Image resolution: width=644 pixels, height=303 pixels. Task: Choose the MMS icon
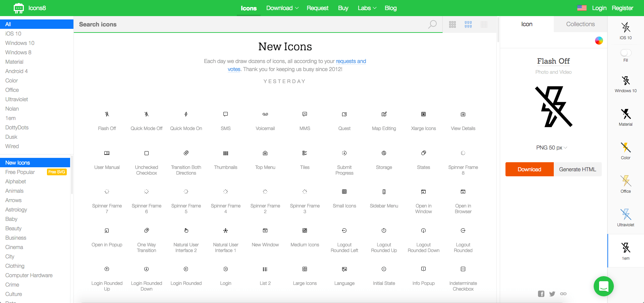pyautogui.click(x=305, y=114)
